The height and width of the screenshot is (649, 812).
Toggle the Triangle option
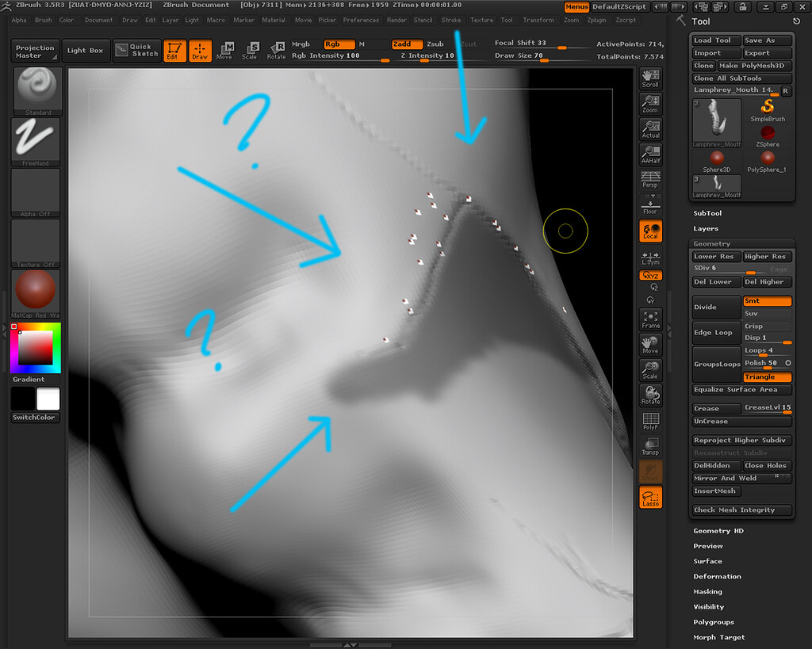coord(768,376)
